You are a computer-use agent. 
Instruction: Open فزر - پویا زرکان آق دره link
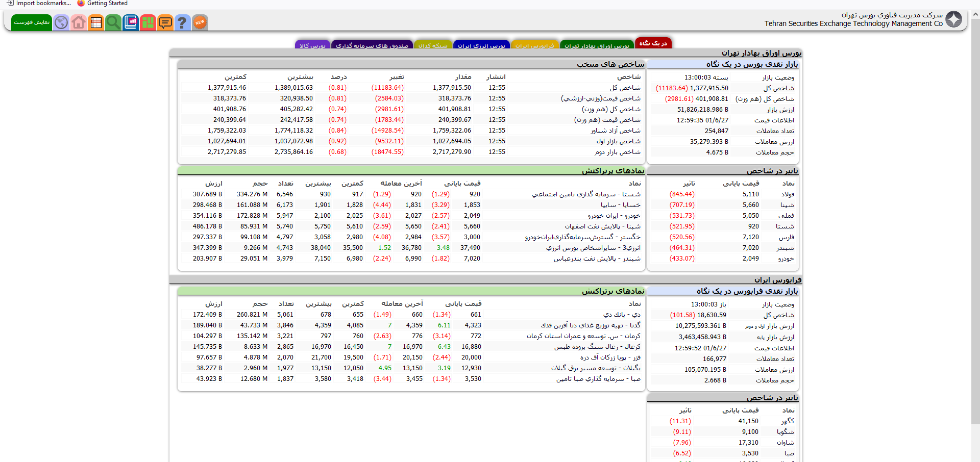pos(610,357)
